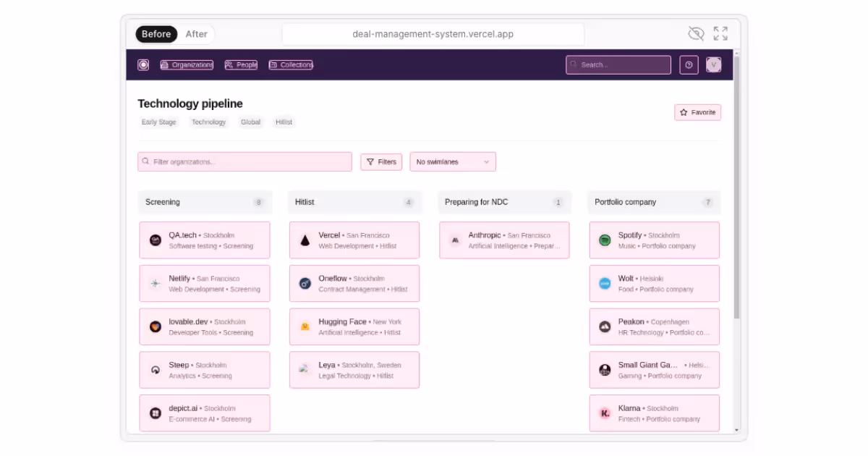Open the Peakon card title
The image size is (868, 456).
point(631,321)
